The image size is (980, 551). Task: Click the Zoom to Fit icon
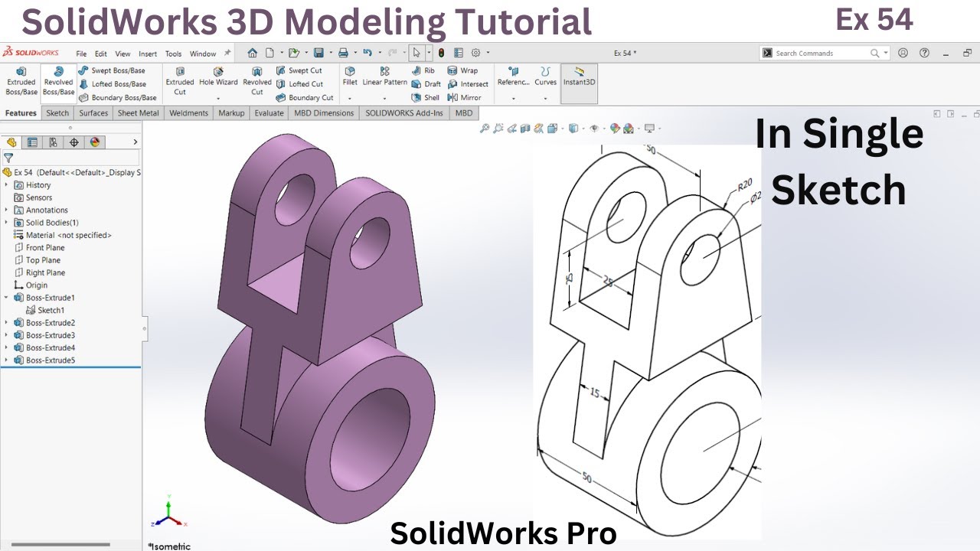(485, 129)
